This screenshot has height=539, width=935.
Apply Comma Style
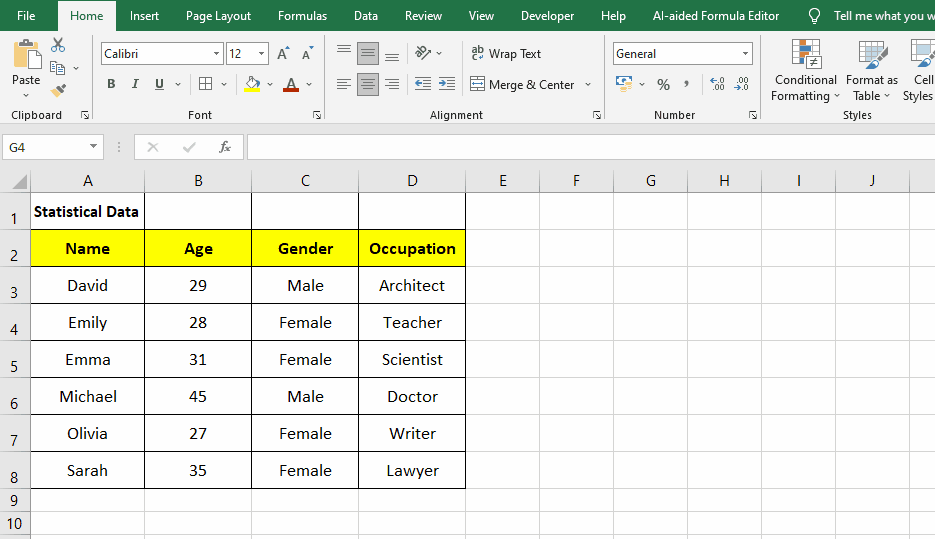pos(686,84)
